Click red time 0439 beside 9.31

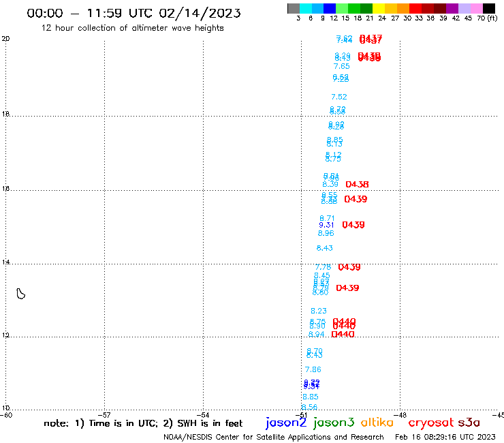(353, 225)
